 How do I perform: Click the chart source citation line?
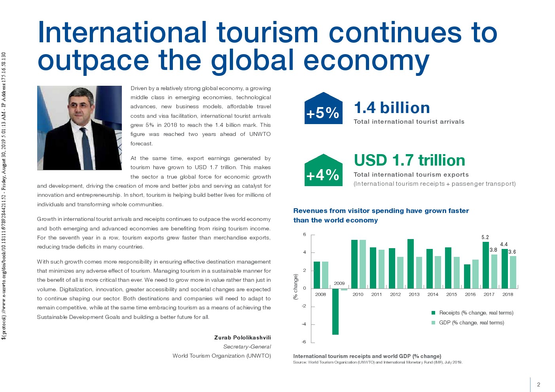coord(377,362)
